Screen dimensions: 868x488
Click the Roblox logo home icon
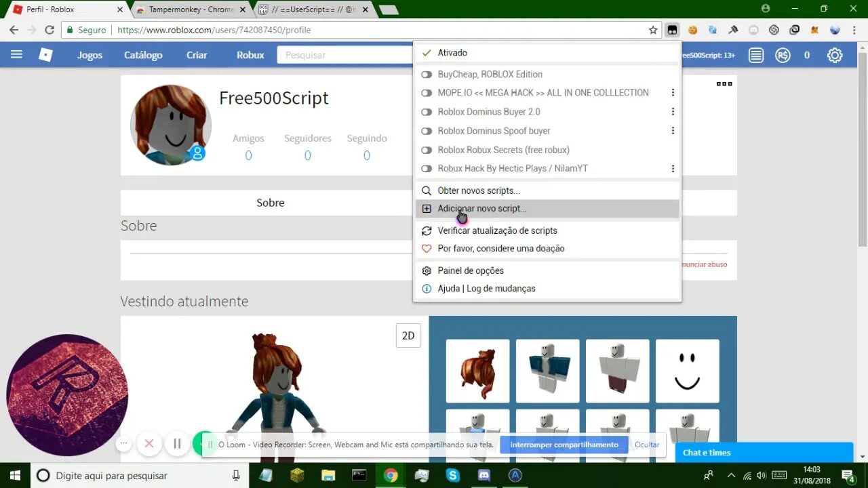[45, 55]
